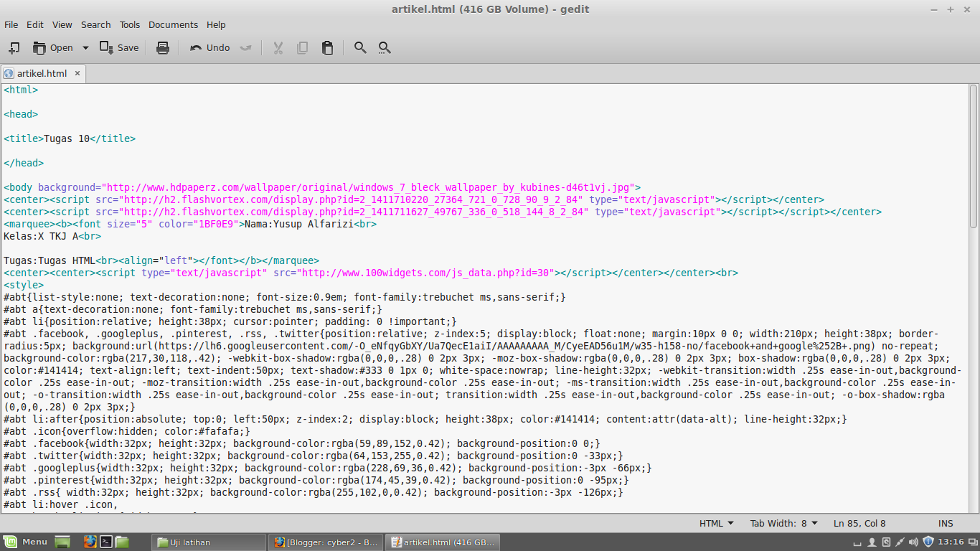Cut the selected text
Image resolution: width=980 pixels, height=551 pixels.
[x=278, y=47]
